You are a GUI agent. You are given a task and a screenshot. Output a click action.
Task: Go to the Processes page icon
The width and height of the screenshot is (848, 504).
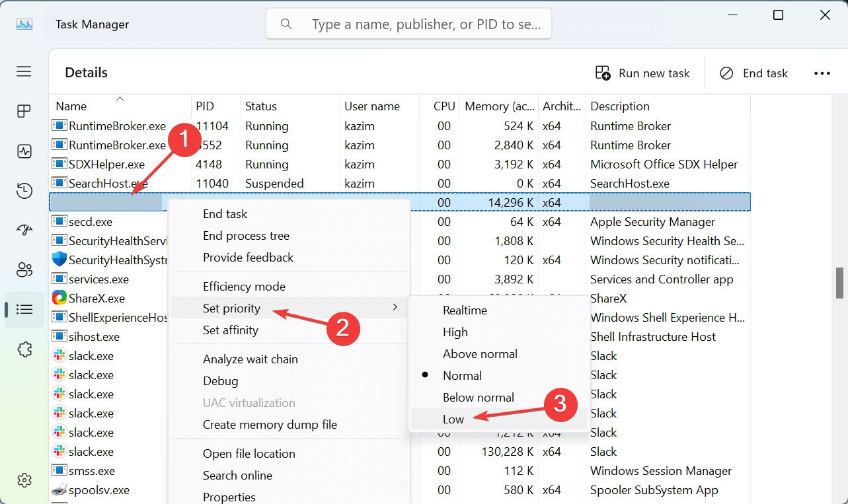click(24, 111)
